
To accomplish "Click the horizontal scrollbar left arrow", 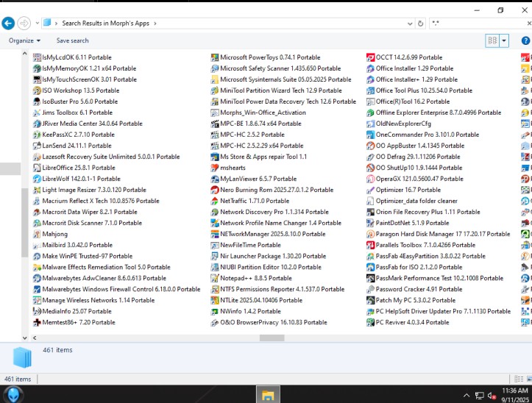I will tap(35, 338).
